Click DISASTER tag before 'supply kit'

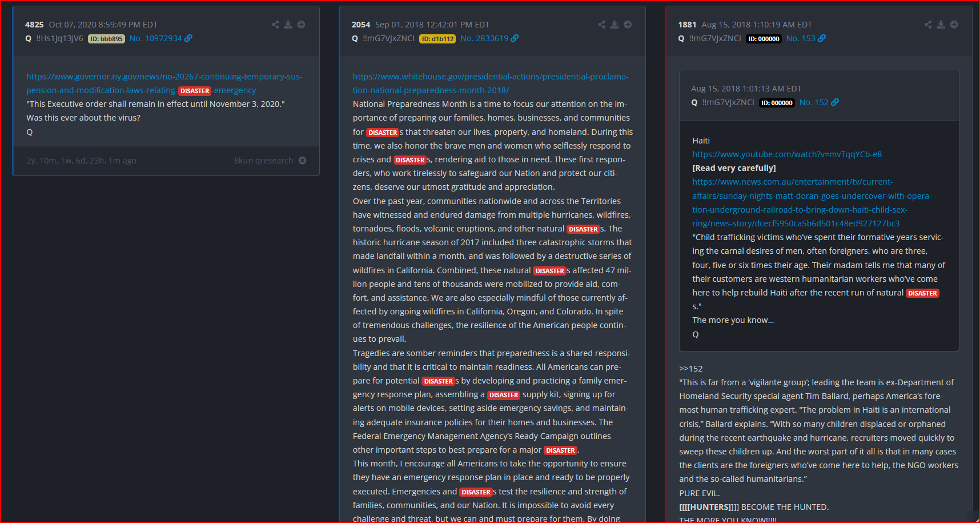click(504, 395)
